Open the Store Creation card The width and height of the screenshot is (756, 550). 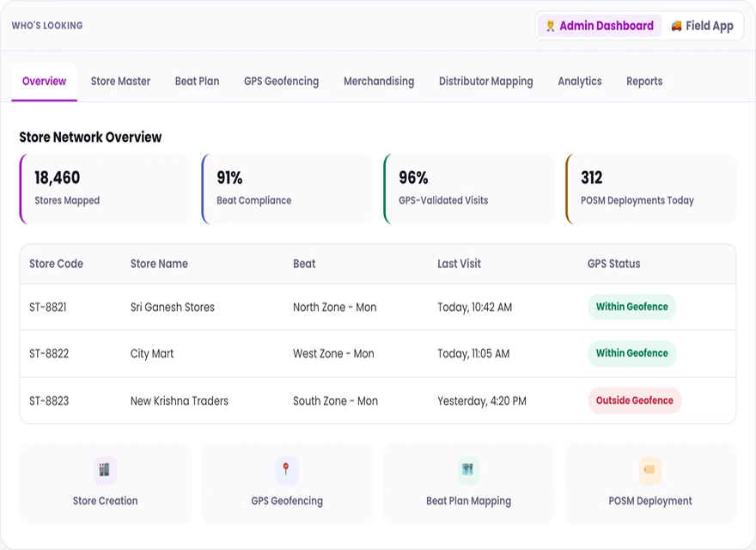[x=106, y=484]
